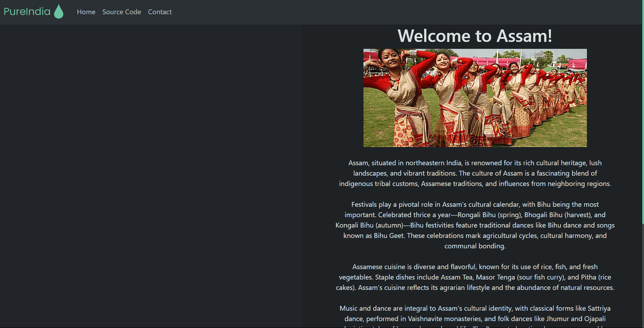This screenshot has width=644, height=328.
Task: Click the PureIndia brand name
Action: click(x=27, y=12)
